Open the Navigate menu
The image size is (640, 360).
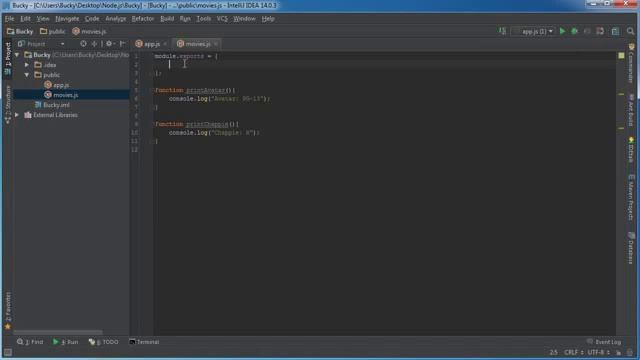tap(67, 19)
